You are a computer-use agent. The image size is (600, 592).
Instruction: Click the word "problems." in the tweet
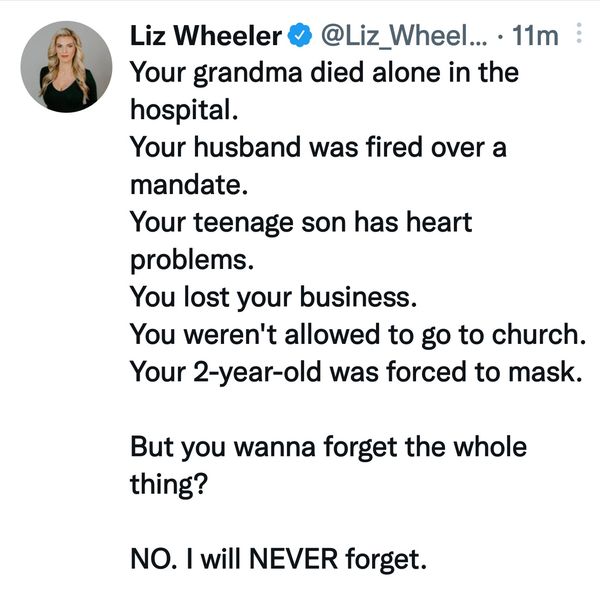192,261
